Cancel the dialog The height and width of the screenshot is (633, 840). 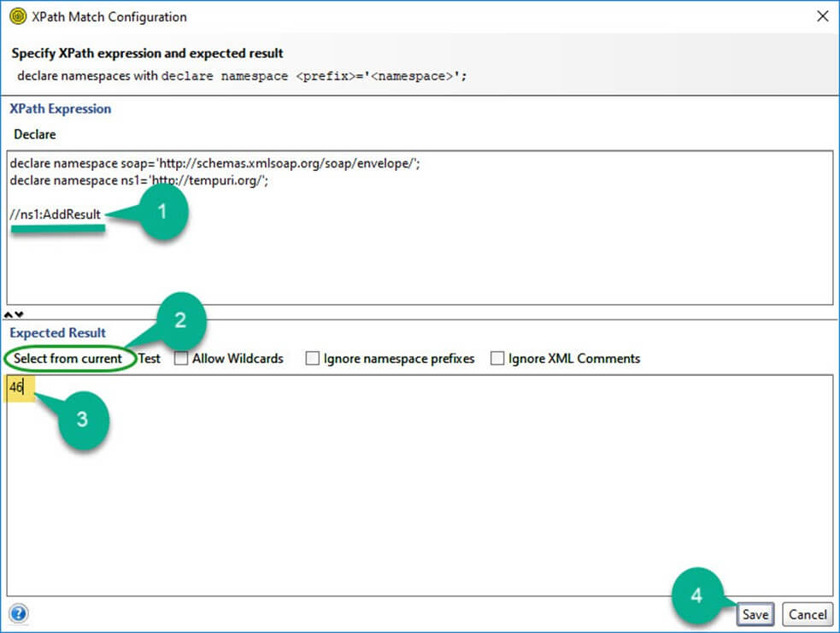coord(808,614)
